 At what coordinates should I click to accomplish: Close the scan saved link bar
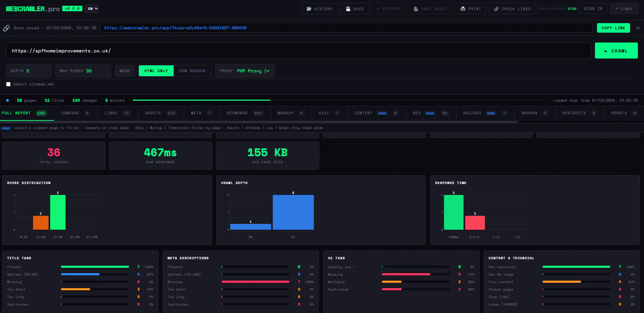point(638,28)
